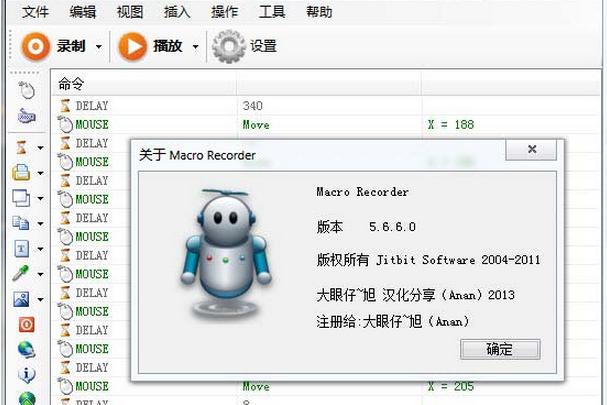
Task: Click the text T icon in sidebar
Action: coord(21,249)
